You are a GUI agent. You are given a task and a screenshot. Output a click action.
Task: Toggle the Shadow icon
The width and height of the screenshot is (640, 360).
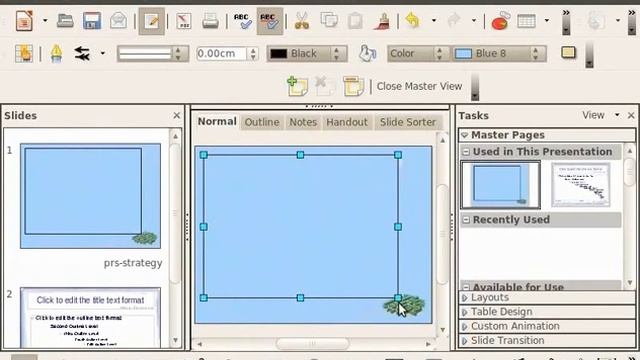pyautogui.click(x=569, y=53)
